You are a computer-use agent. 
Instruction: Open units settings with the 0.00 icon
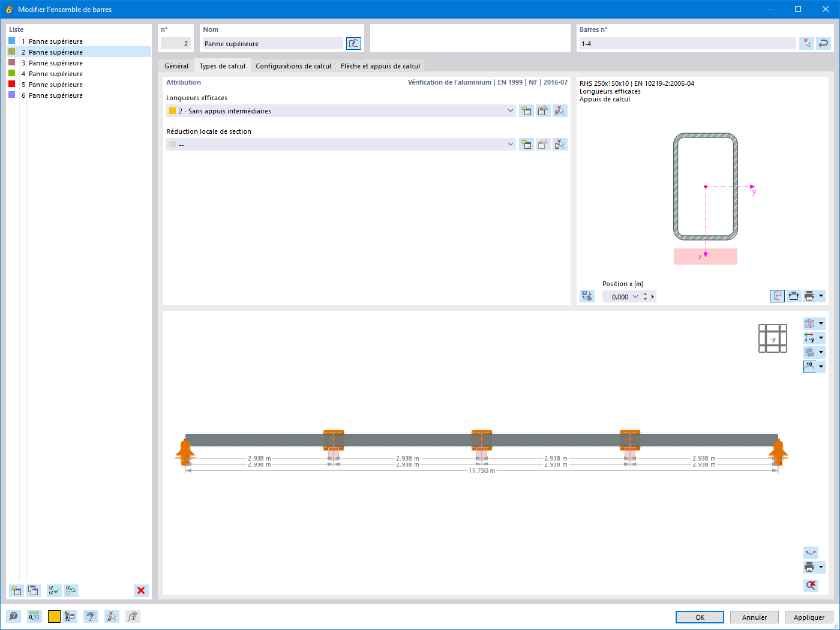(x=35, y=616)
